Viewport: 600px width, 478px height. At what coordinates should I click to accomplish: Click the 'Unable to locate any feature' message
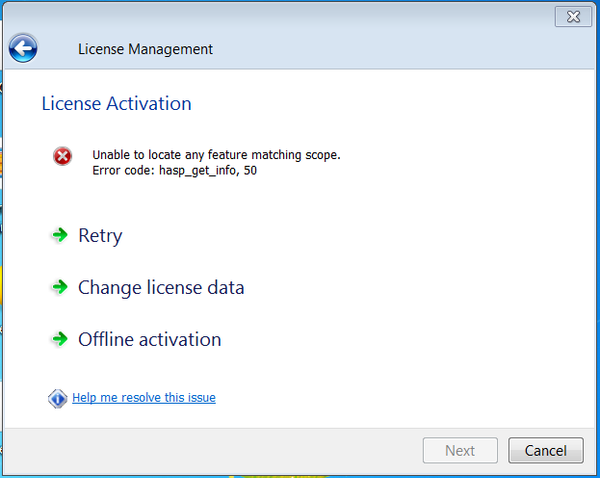(216, 155)
